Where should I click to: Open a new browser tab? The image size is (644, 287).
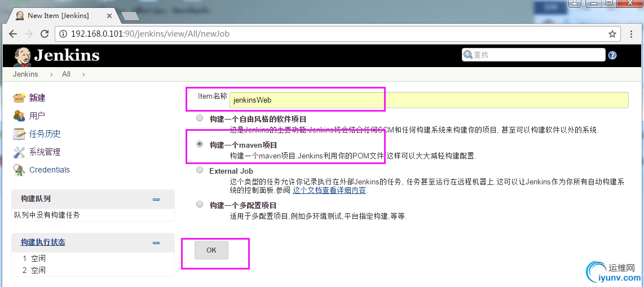click(x=130, y=16)
